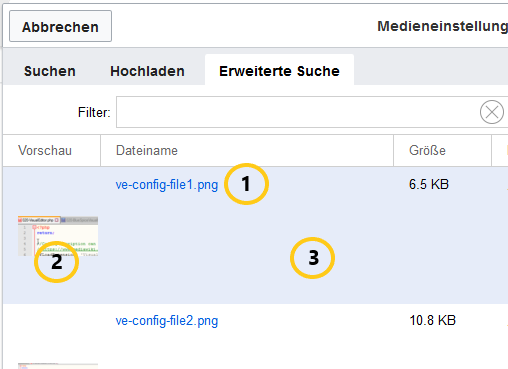Select the Erweiterte Suche tab
This screenshot has height=369, width=508.
click(x=279, y=70)
